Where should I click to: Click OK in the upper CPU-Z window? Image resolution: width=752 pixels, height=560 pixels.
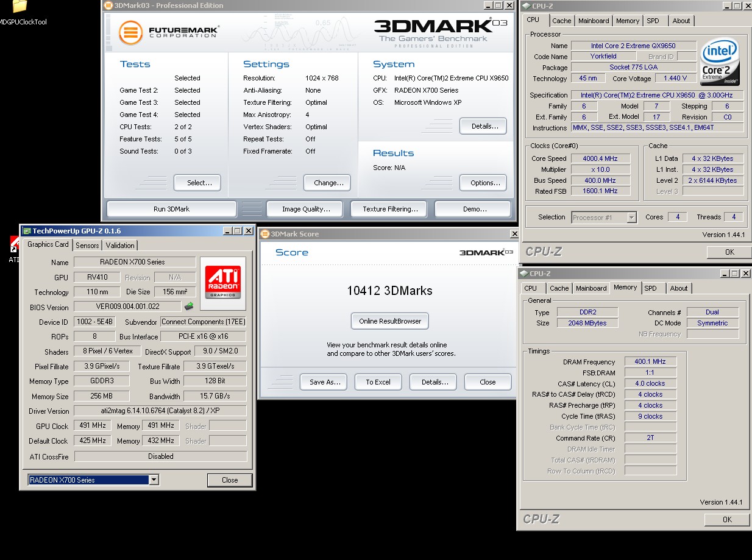click(x=729, y=252)
